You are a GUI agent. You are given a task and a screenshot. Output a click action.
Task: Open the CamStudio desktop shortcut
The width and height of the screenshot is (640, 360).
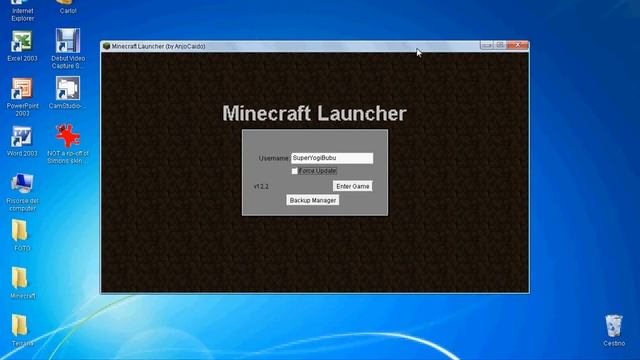[x=67, y=93]
